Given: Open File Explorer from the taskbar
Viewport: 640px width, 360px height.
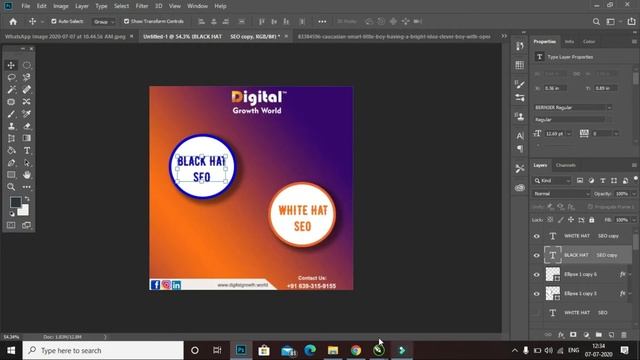Looking at the screenshot, I should pyautogui.click(x=333, y=350).
